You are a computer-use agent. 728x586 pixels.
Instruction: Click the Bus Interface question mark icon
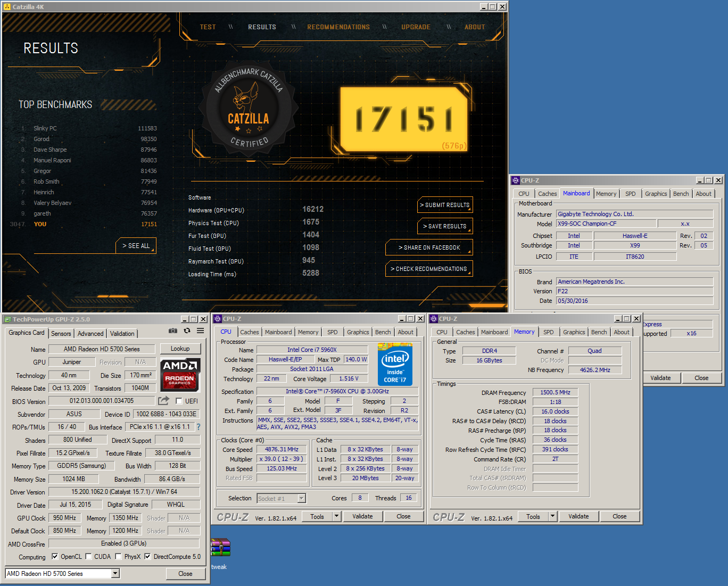pos(198,427)
